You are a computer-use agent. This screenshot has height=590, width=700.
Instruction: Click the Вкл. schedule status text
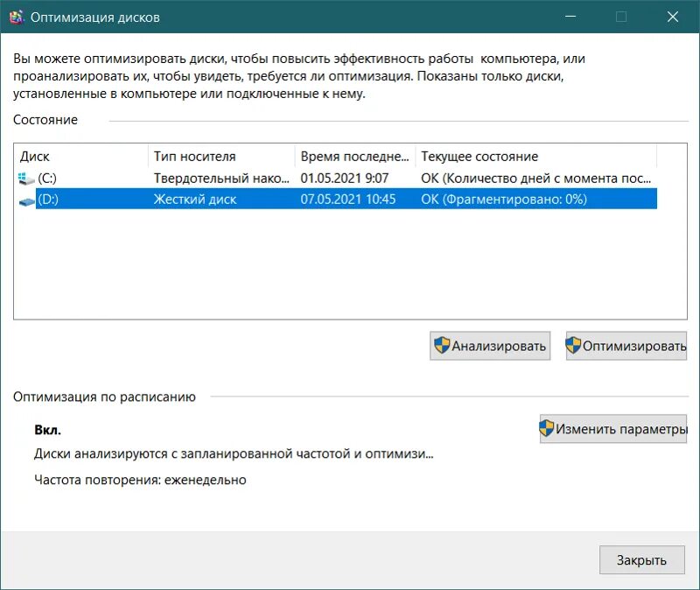click(x=48, y=430)
